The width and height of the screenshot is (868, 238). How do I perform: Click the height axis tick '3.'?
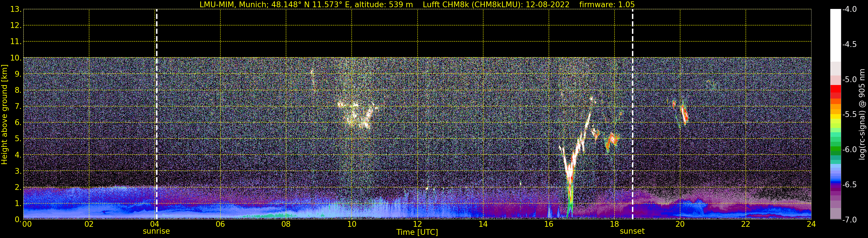click(18, 171)
